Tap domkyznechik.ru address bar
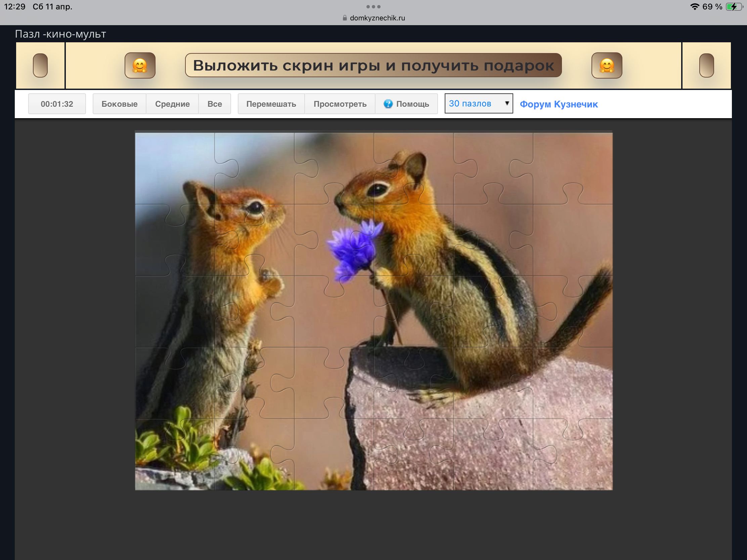 (377, 18)
